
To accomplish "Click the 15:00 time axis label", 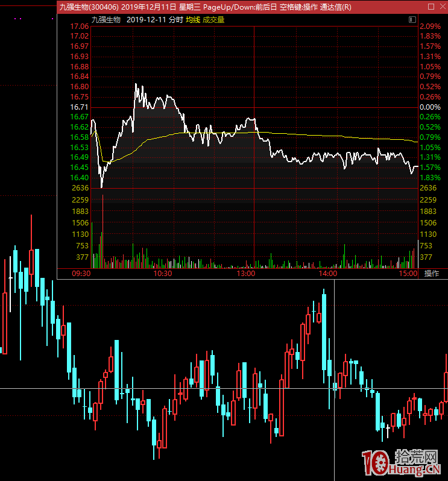I will [x=408, y=273].
